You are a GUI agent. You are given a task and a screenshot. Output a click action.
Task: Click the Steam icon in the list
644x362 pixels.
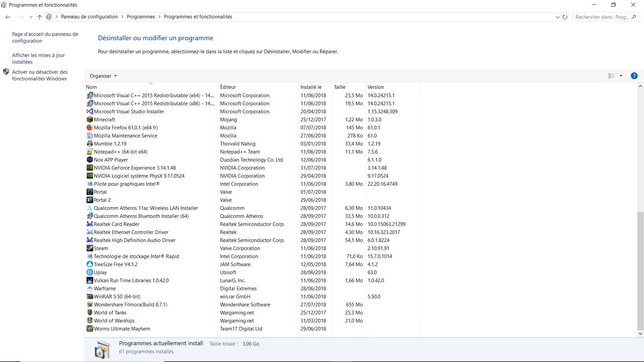coord(90,248)
